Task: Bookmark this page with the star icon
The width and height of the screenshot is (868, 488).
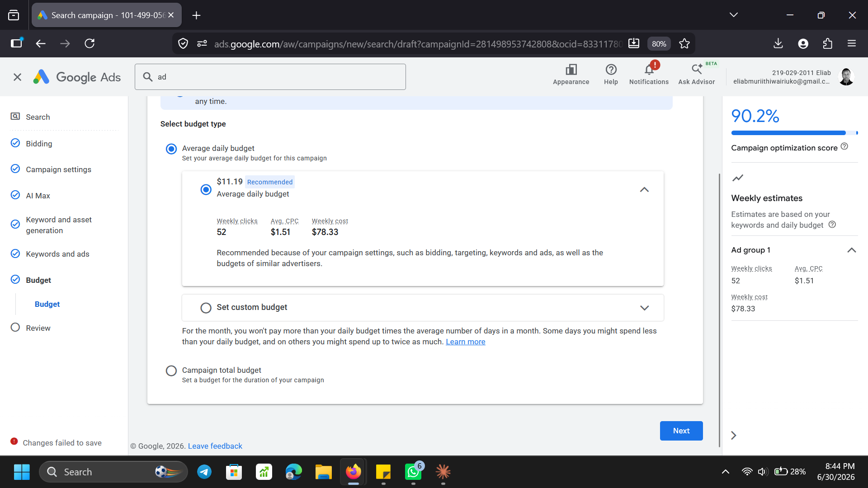Action: tap(684, 43)
